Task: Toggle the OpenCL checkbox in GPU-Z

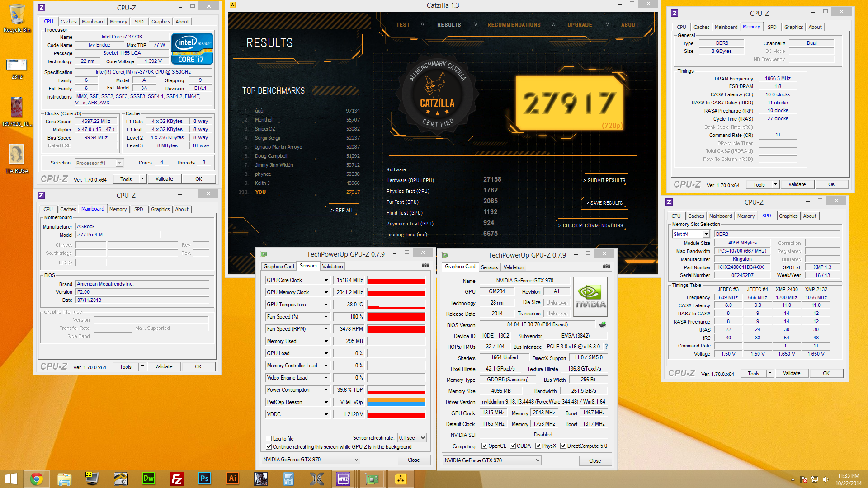Action: point(484,446)
